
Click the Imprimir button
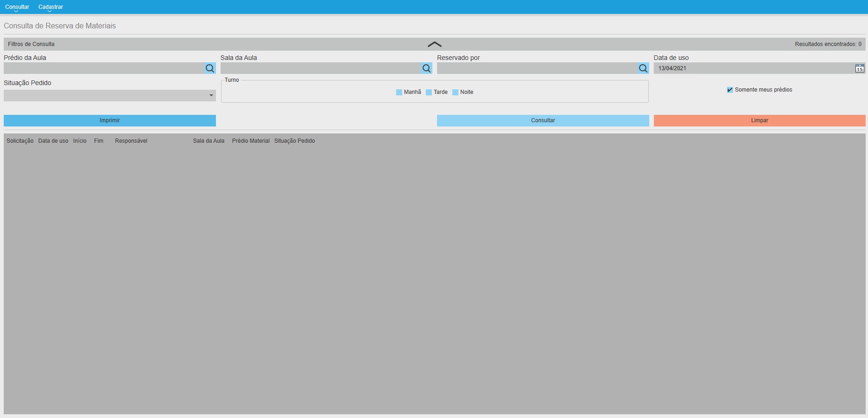coord(110,120)
